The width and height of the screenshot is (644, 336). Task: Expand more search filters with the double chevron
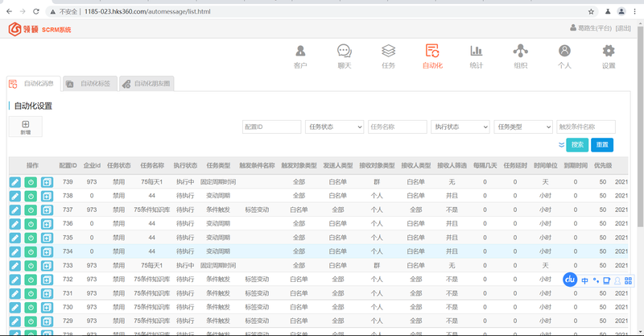(x=561, y=145)
